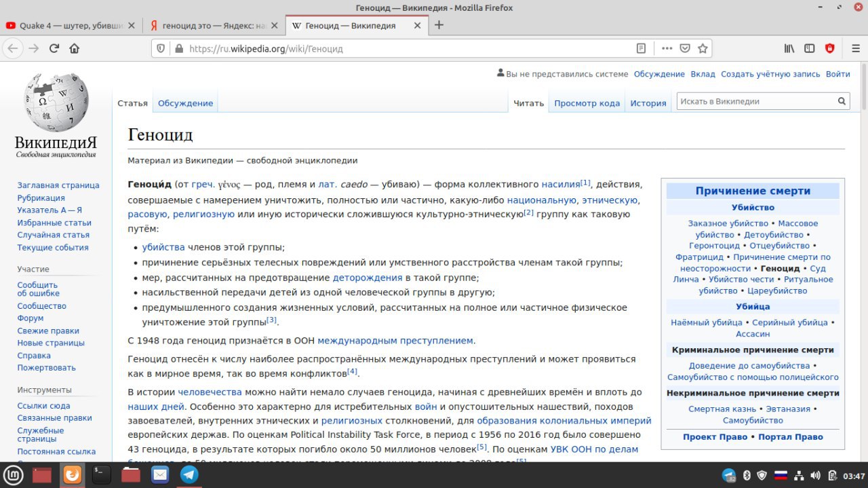The height and width of the screenshot is (488, 868).
Task: Close the Yandex search tab
Action: pyautogui.click(x=275, y=26)
